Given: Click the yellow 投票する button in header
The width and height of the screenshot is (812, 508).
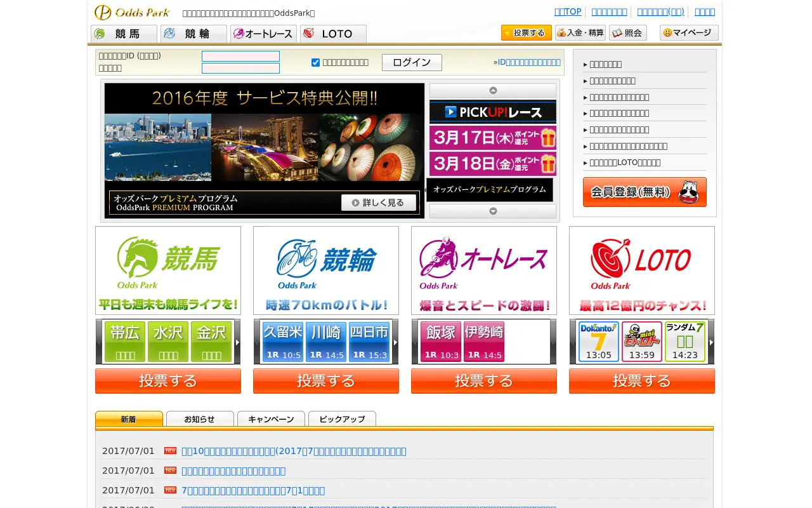Looking at the screenshot, I should [527, 33].
